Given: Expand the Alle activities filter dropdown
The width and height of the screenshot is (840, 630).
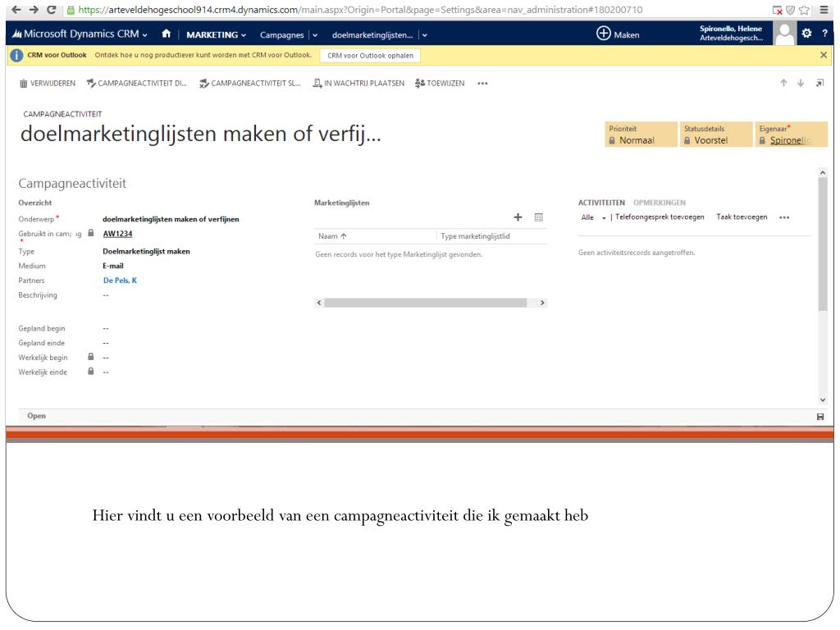Looking at the screenshot, I should (x=592, y=217).
